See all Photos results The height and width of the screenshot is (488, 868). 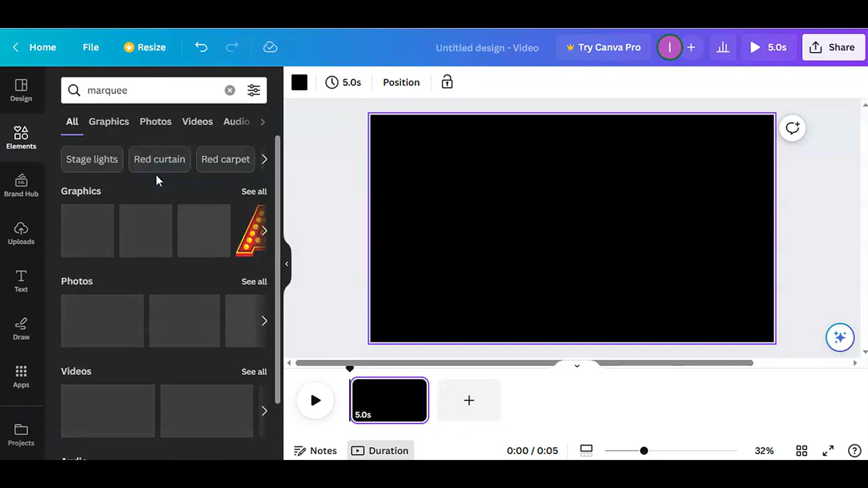coord(254,281)
